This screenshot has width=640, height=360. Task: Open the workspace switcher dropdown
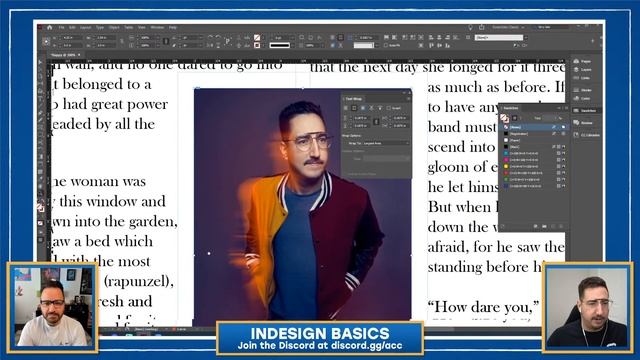tap(508, 27)
